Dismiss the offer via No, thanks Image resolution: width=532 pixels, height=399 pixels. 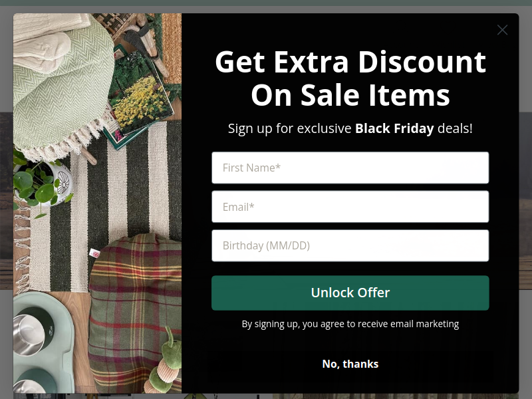coord(350,364)
